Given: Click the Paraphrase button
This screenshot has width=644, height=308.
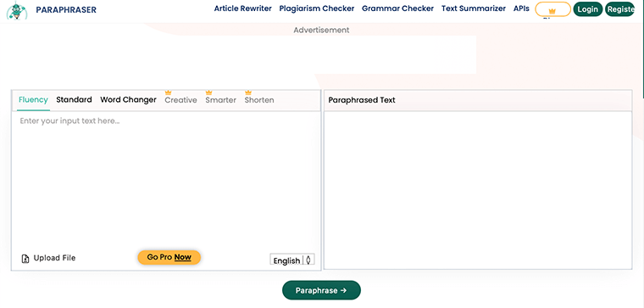Looking at the screenshot, I should 321,290.
